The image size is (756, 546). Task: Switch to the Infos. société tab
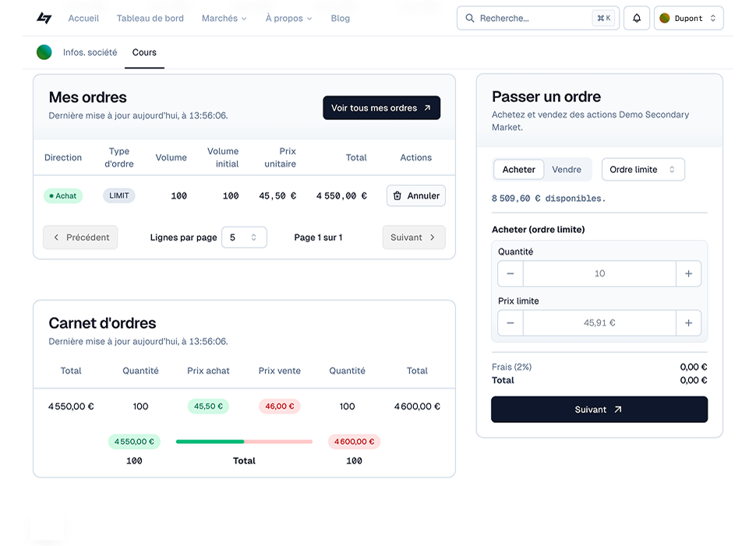tap(90, 52)
